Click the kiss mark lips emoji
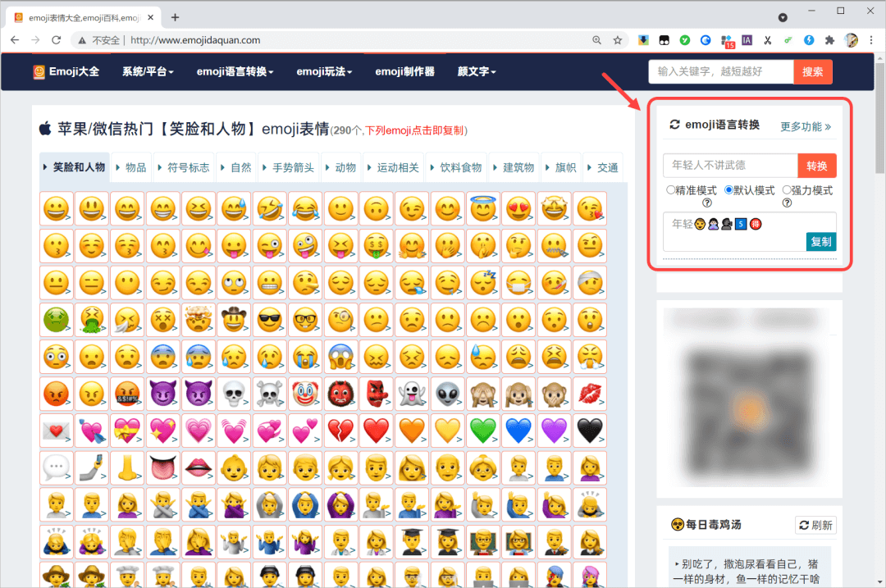Screen dimensions: 886x588 tap(590, 394)
